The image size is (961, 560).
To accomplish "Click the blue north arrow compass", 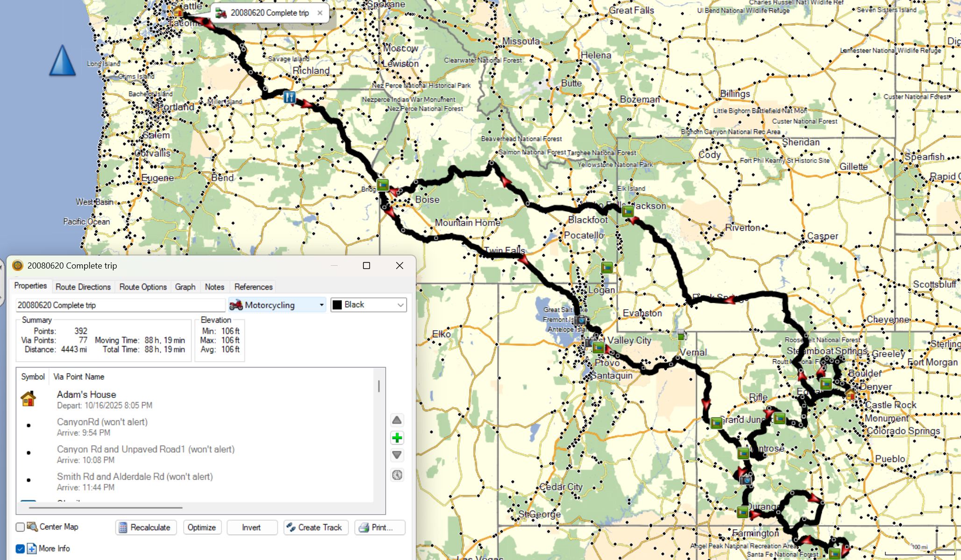I will pos(63,61).
